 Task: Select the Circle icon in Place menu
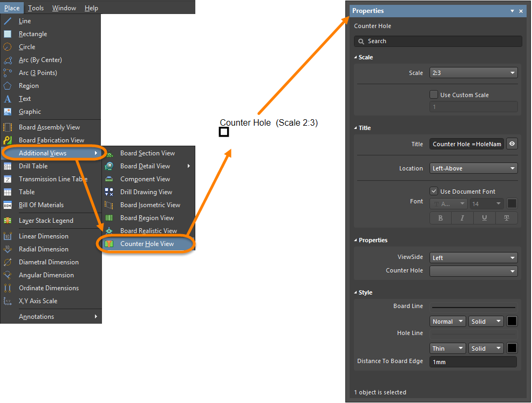click(8, 47)
